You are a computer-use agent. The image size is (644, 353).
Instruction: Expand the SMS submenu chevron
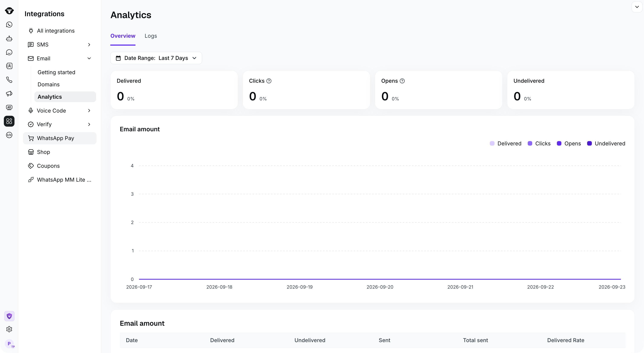coord(89,45)
